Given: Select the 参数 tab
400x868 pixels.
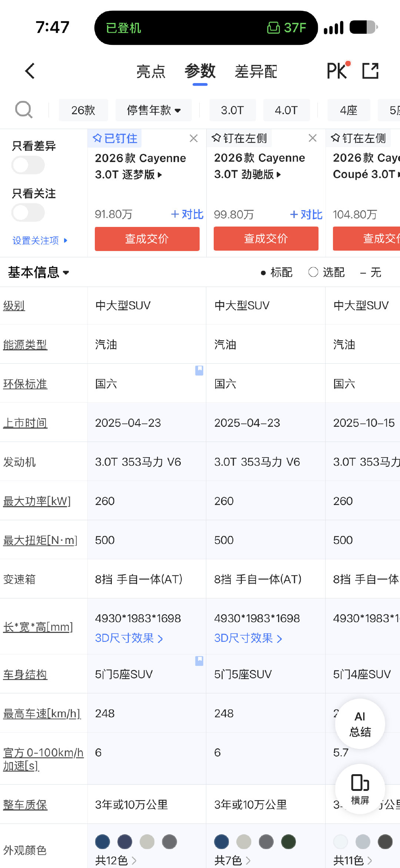Looking at the screenshot, I should click(200, 71).
